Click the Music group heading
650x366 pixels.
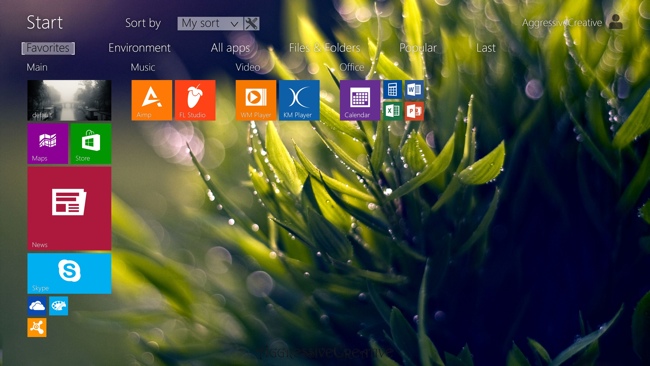(x=143, y=67)
